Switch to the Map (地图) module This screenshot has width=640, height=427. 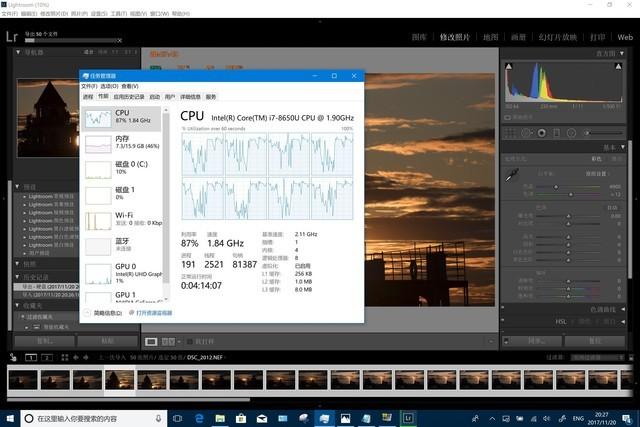point(490,37)
